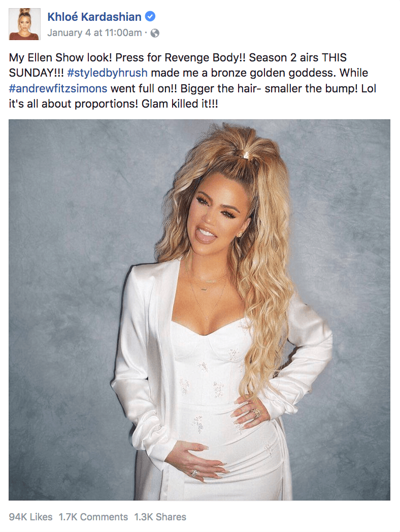Image resolution: width=400 pixels, height=532 pixels.
Task: View the 94K Likes list
Action: tap(30, 517)
